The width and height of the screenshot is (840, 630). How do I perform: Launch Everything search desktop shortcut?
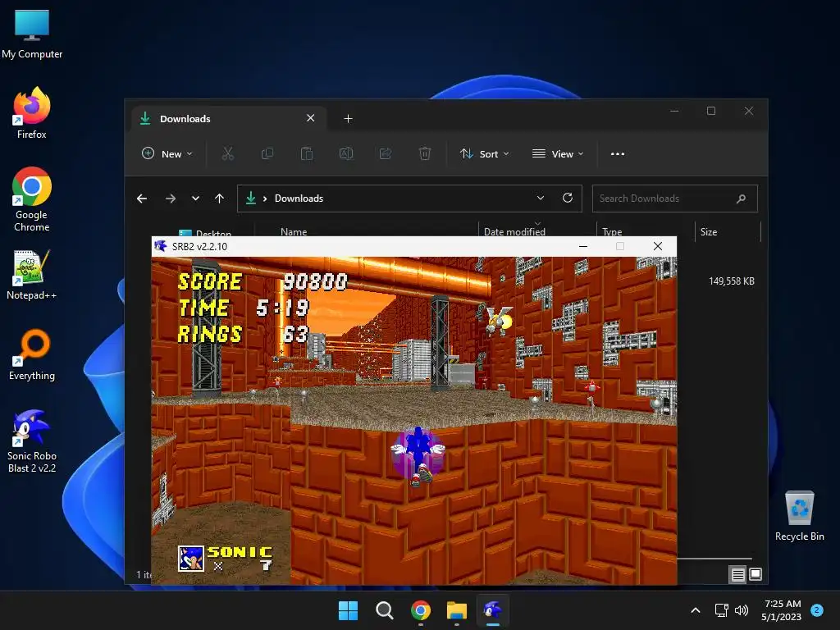click(x=32, y=354)
